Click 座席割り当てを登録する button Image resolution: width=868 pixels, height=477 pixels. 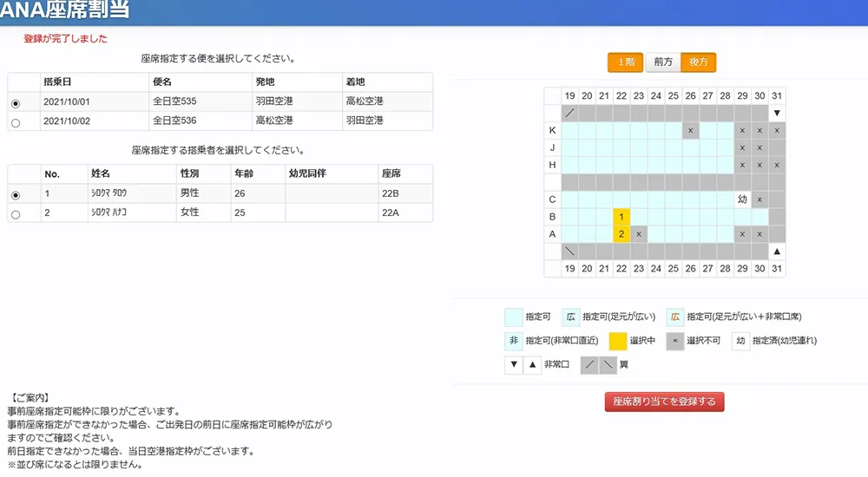click(x=664, y=402)
